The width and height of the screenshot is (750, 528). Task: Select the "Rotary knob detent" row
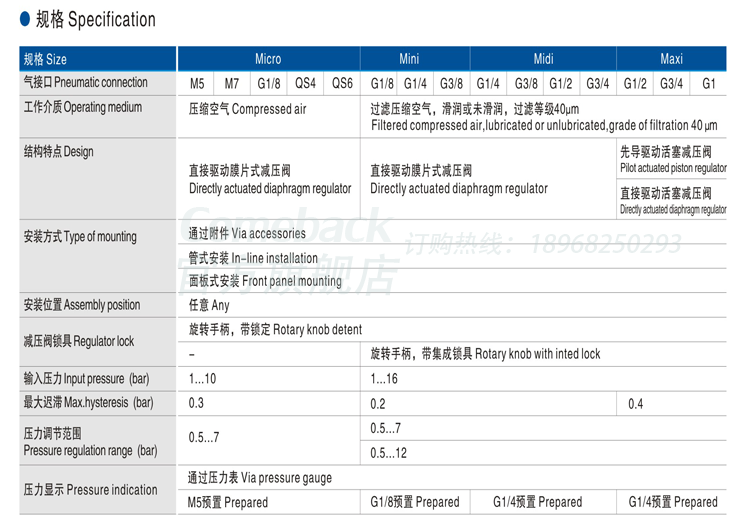click(x=452, y=330)
